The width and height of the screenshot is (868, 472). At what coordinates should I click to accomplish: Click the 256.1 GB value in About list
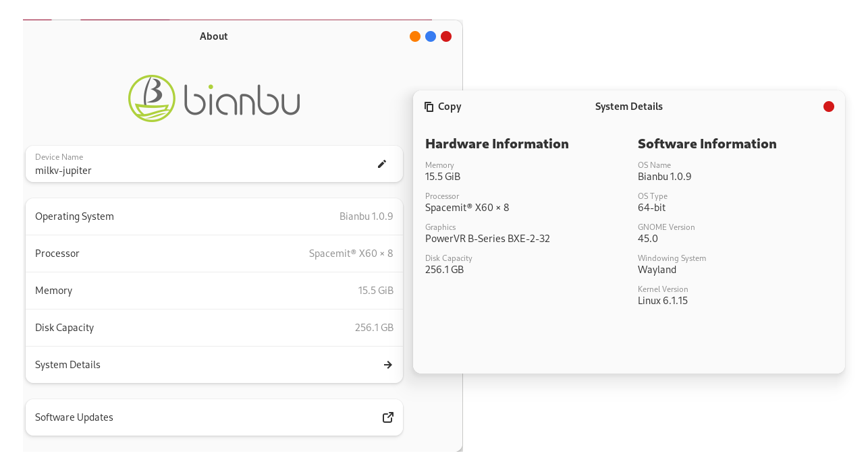[374, 328]
